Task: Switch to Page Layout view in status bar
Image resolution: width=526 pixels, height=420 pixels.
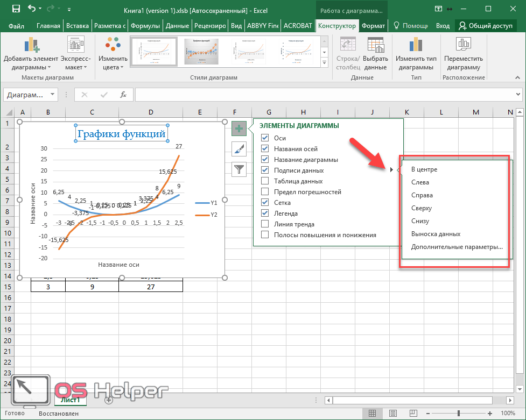Action: click(x=394, y=413)
